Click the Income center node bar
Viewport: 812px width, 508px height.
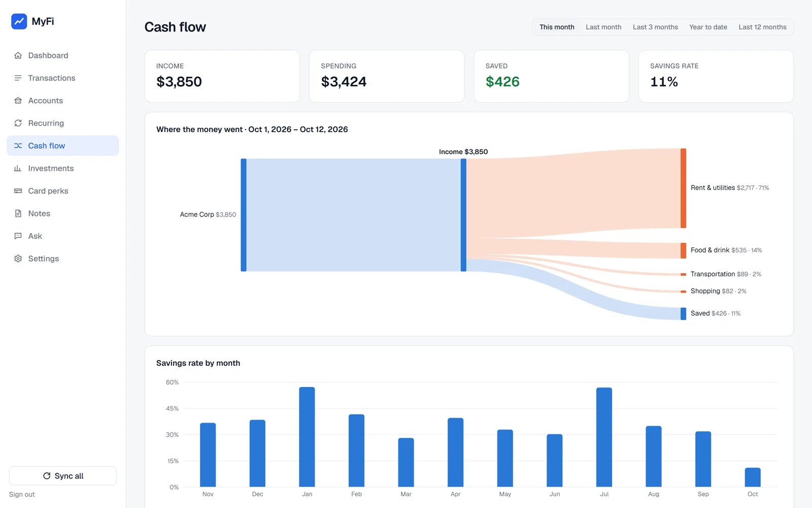click(463, 215)
